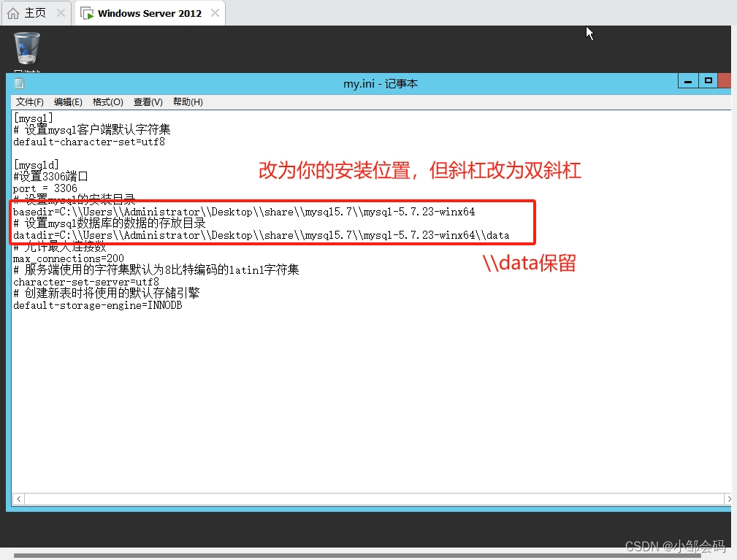Open the 查看(V) menu
This screenshot has height=560, width=737.
point(148,102)
